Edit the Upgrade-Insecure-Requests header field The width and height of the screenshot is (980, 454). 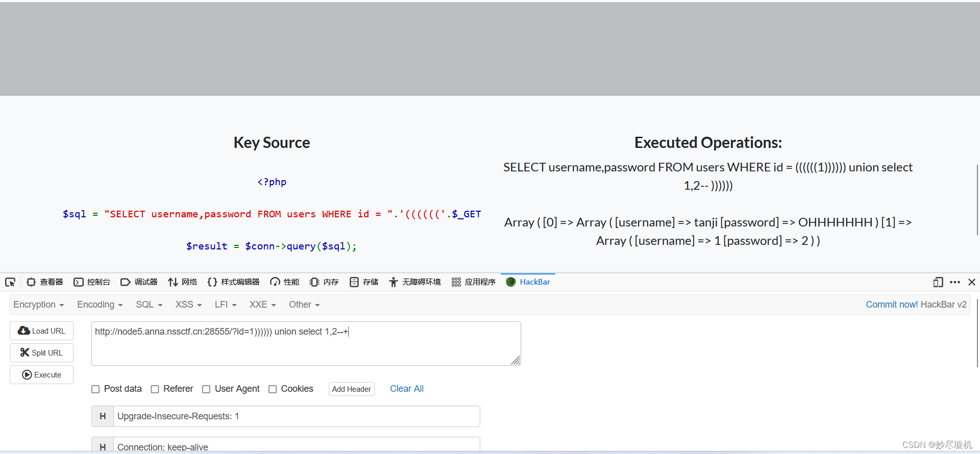pyautogui.click(x=297, y=416)
